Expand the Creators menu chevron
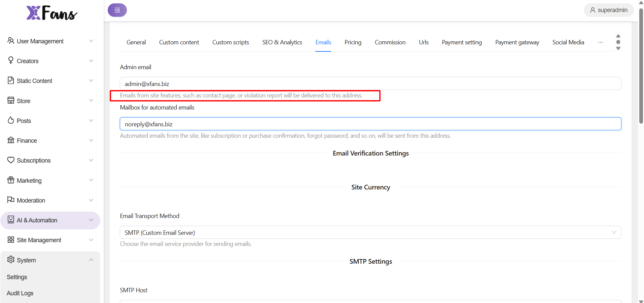The height and width of the screenshot is (303, 644). (x=91, y=61)
